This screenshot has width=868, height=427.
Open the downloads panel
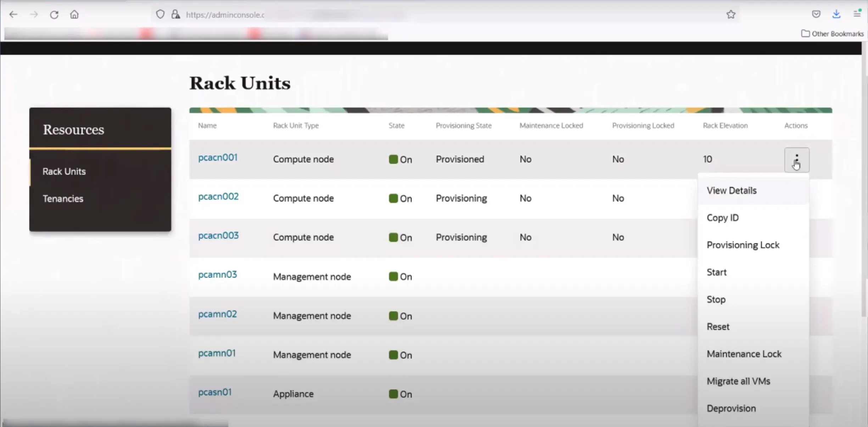tap(836, 14)
